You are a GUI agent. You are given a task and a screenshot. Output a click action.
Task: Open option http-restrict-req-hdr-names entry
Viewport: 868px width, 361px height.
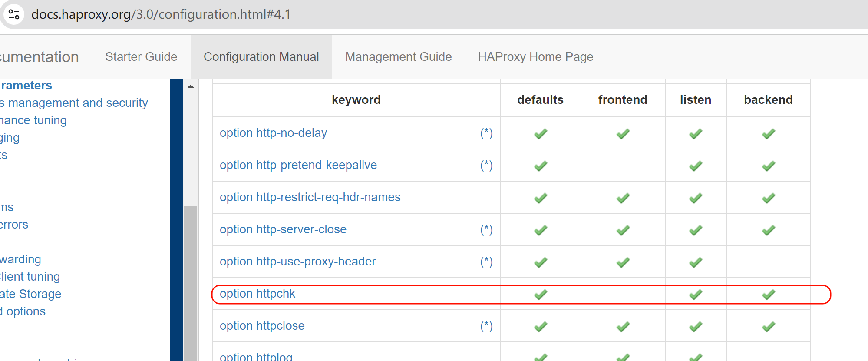[x=310, y=197]
